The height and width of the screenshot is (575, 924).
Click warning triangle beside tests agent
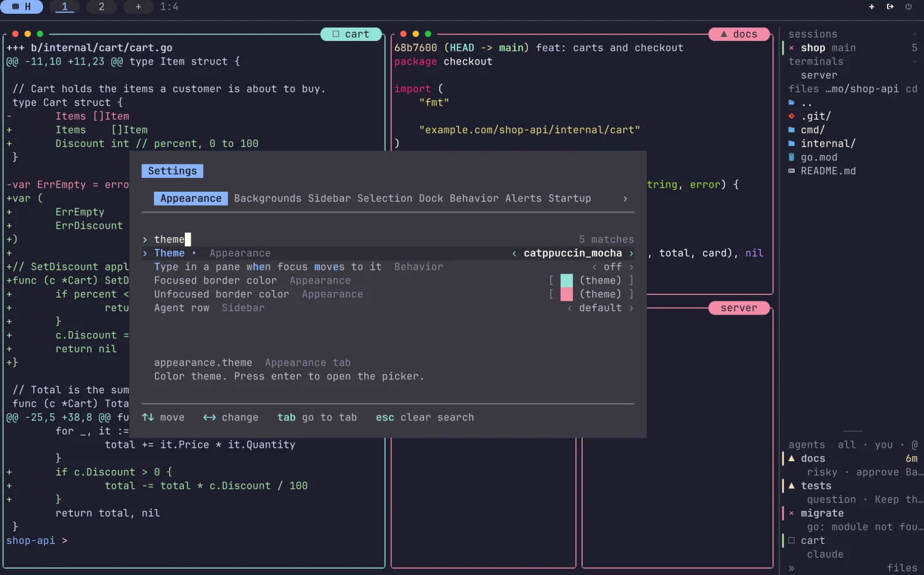791,486
